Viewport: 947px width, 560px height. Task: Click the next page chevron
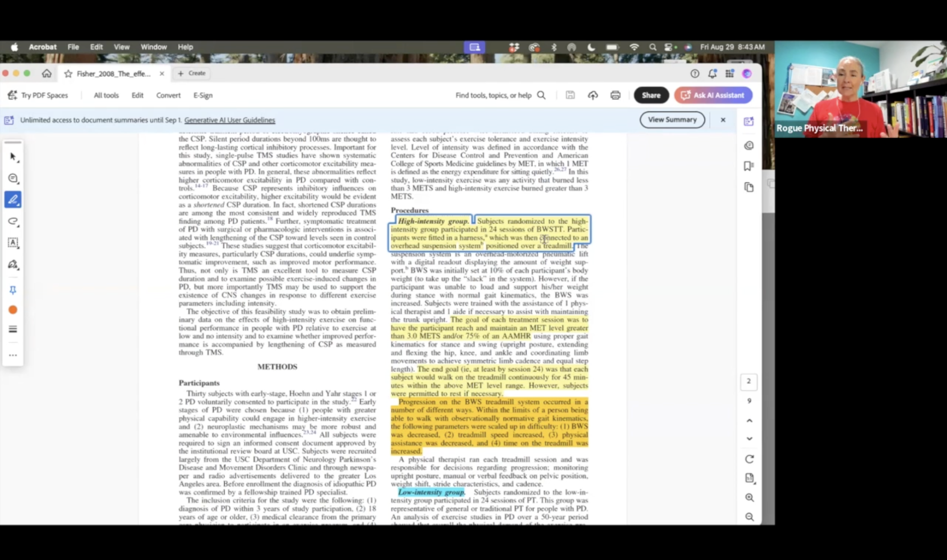point(750,438)
